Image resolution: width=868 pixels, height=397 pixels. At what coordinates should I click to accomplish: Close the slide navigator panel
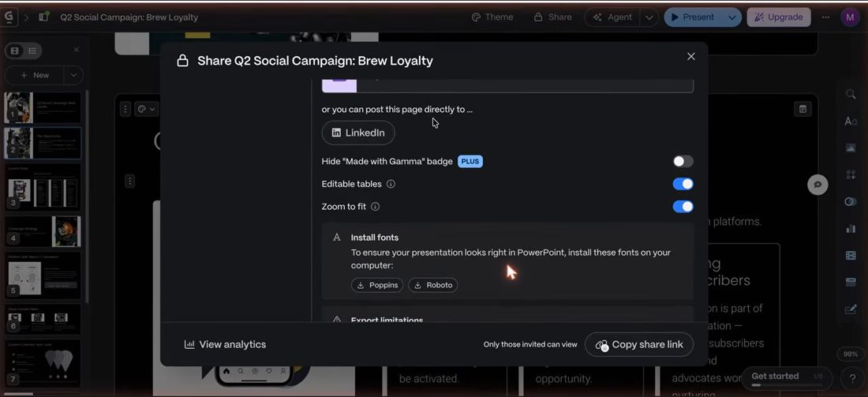pos(77,50)
